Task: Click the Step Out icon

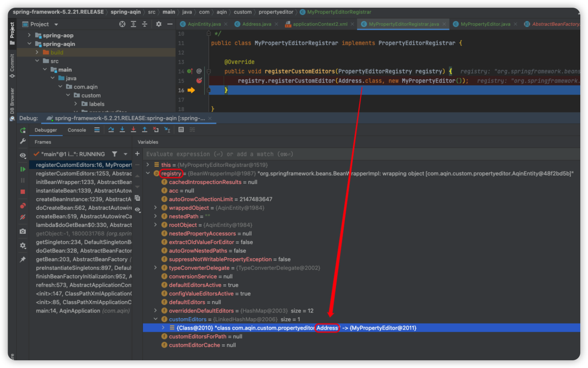Action: click(145, 130)
